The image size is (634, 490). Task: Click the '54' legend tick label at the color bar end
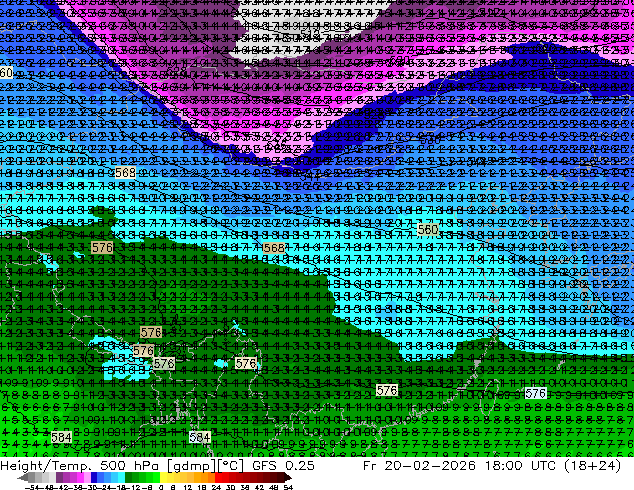click(x=288, y=487)
